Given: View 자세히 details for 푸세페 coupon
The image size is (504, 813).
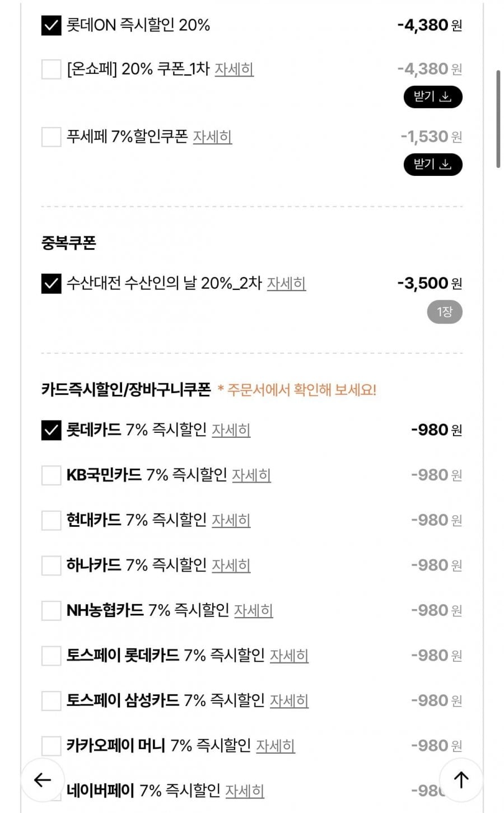Looking at the screenshot, I should pyautogui.click(x=212, y=137).
